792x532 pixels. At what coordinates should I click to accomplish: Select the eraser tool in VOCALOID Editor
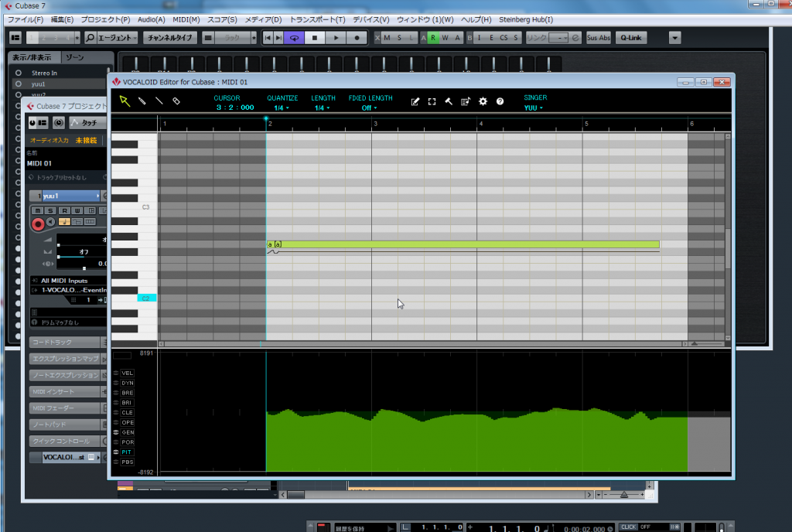tap(176, 101)
